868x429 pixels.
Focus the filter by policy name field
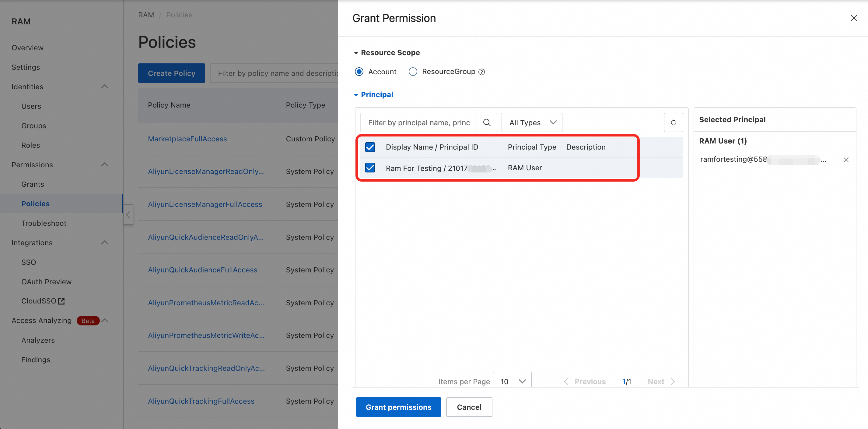click(x=274, y=73)
